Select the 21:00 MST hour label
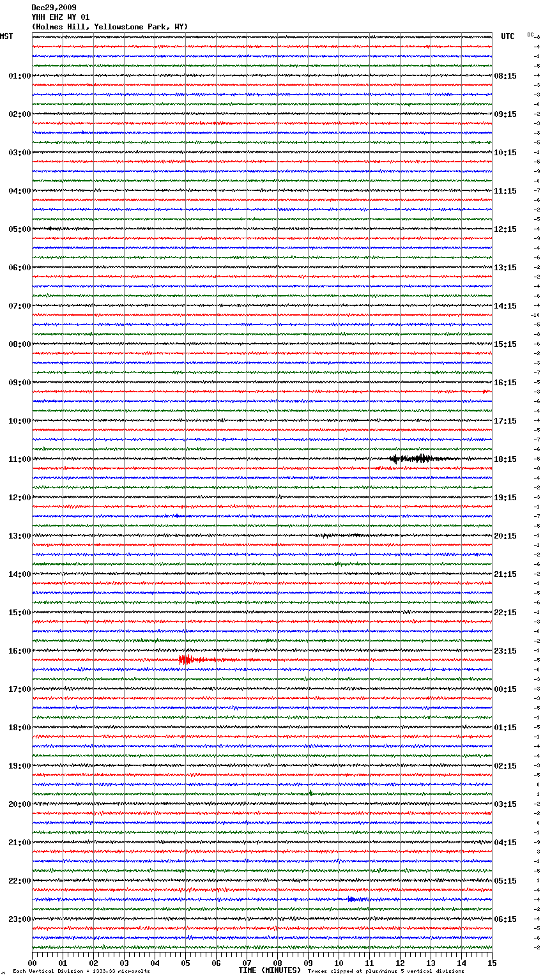Viewport: 543px width, 980px height. tap(19, 843)
